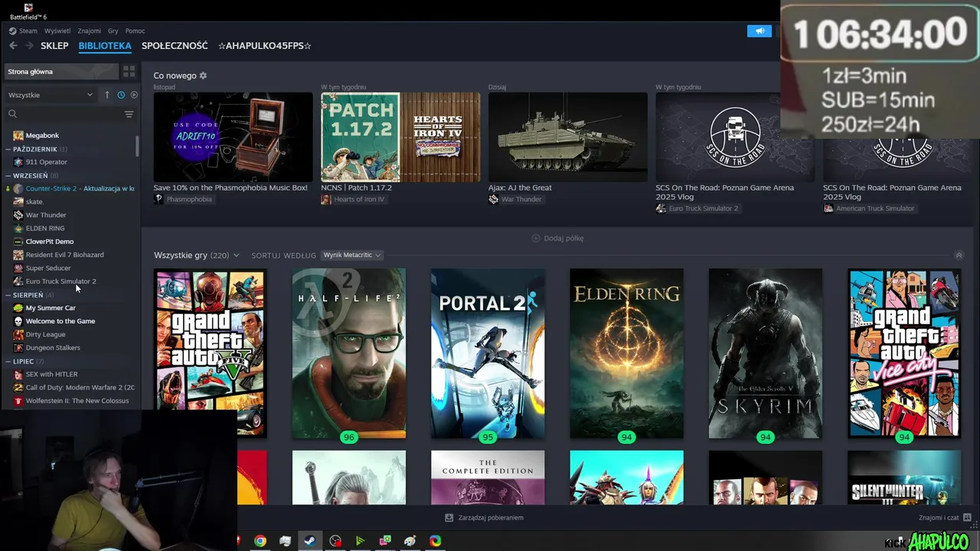Screen dimensions: 980x551
Task: Open Steam in the Windows taskbar
Action: [x=310, y=541]
